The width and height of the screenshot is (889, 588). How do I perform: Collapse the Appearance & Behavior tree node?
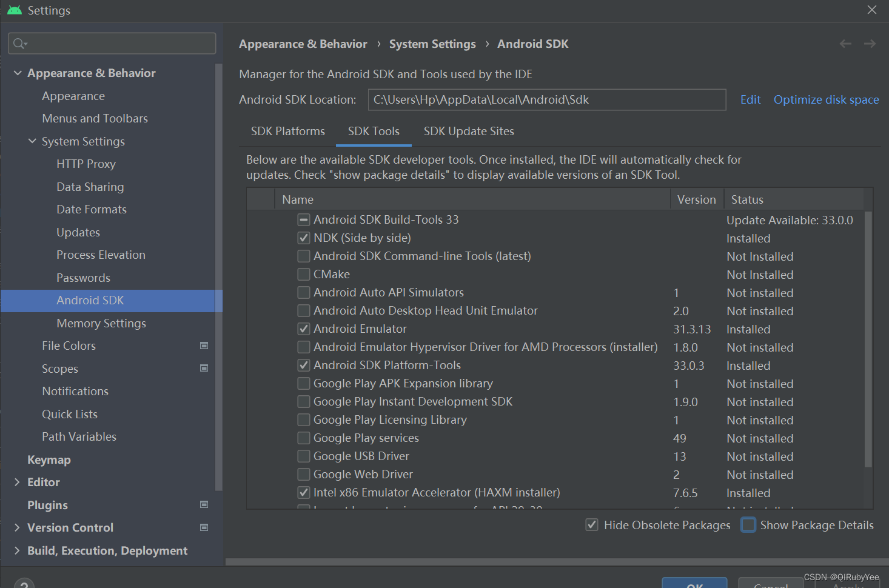click(x=18, y=73)
